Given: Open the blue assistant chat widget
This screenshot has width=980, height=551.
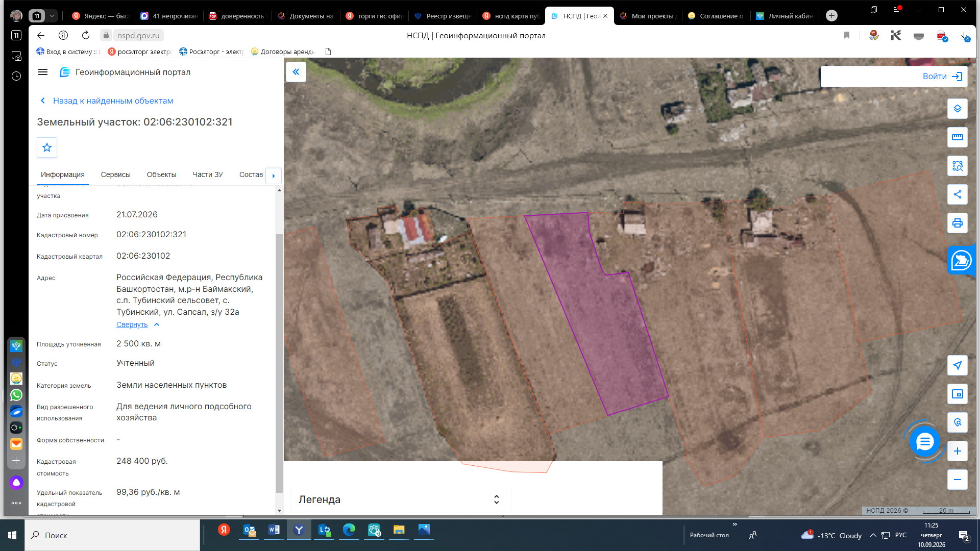Looking at the screenshot, I should coord(962,261).
